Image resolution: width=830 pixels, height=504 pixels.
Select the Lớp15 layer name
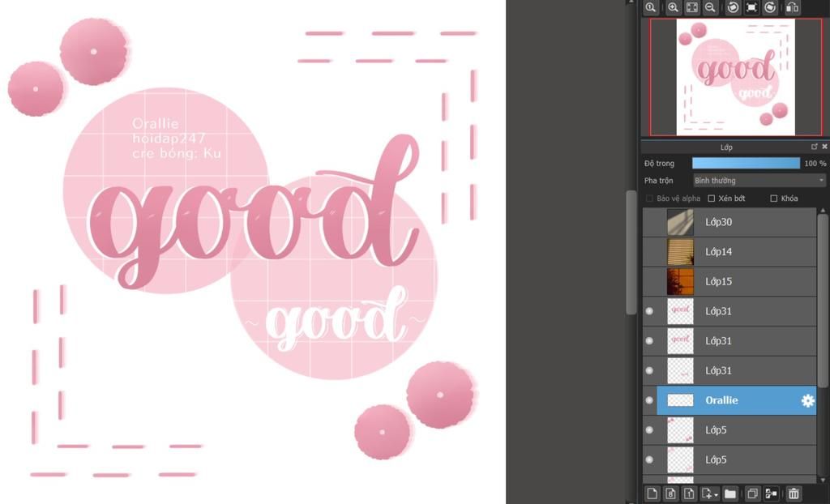coord(718,281)
